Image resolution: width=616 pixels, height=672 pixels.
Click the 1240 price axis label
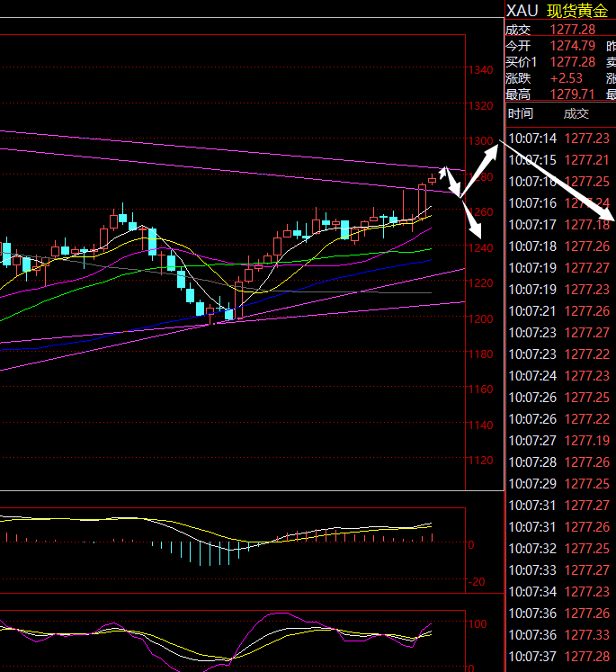[x=480, y=248]
